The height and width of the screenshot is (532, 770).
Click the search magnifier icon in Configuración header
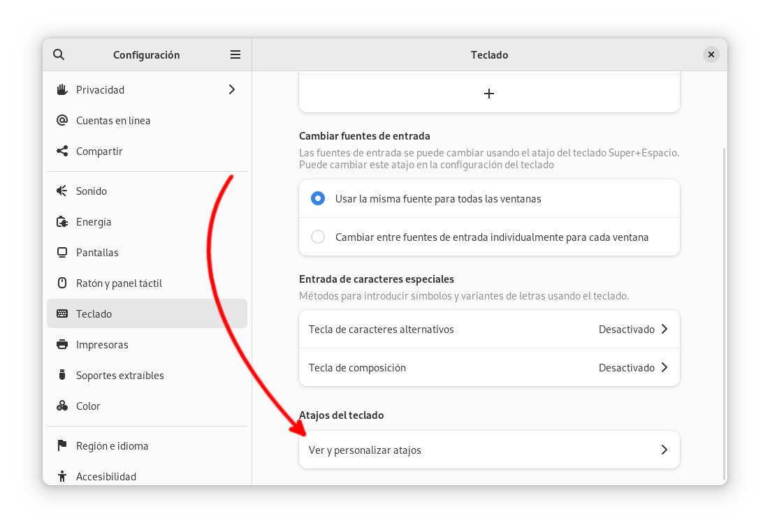(59, 54)
